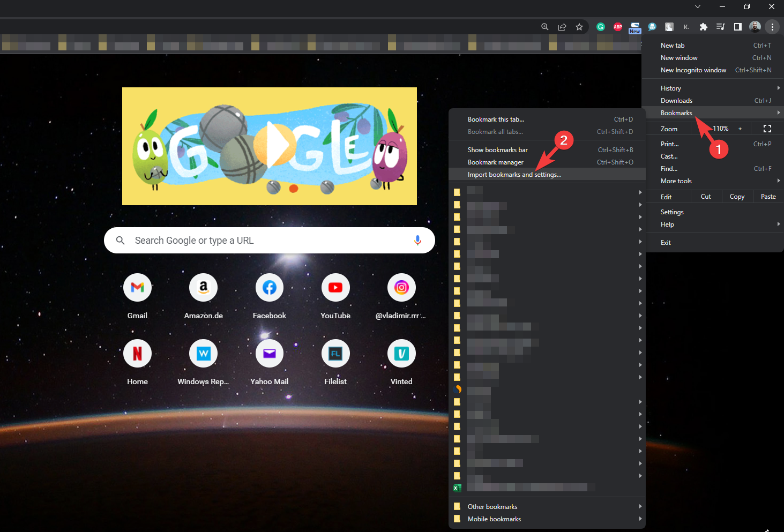Expand the Other bookmarks folder
Screen dimensions: 784x532
click(547, 507)
